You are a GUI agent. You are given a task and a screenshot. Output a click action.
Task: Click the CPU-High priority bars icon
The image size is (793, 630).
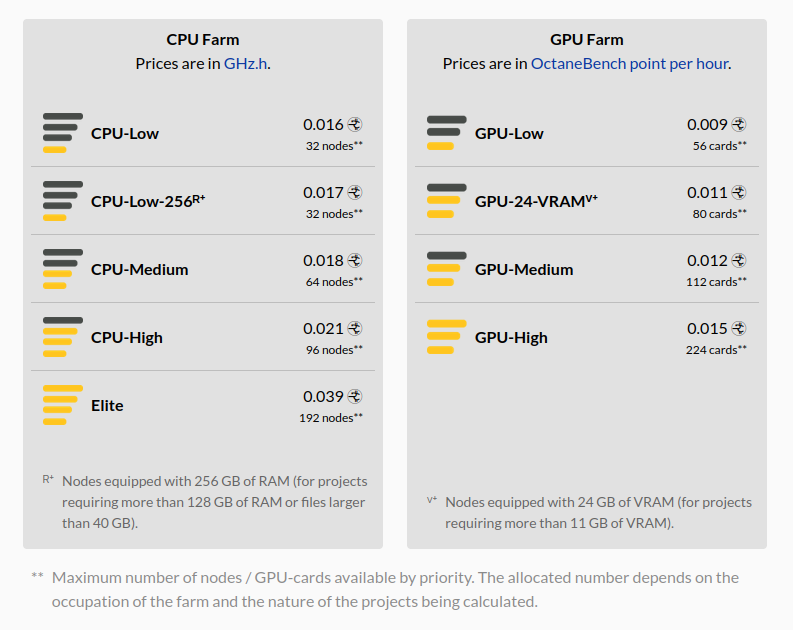(63, 337)
